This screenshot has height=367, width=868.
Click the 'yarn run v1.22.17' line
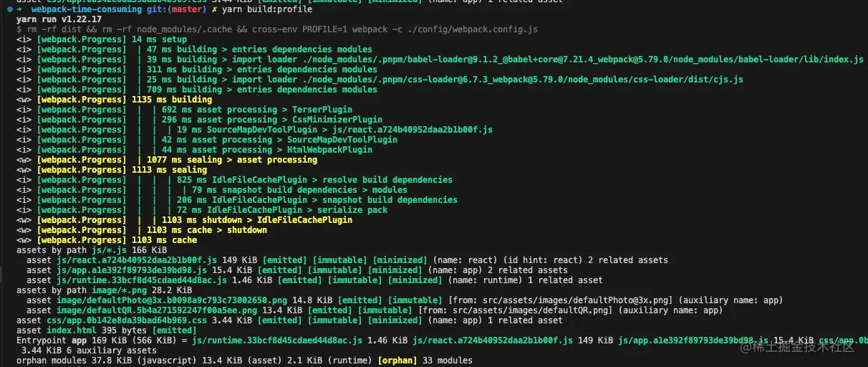(59, 19)
